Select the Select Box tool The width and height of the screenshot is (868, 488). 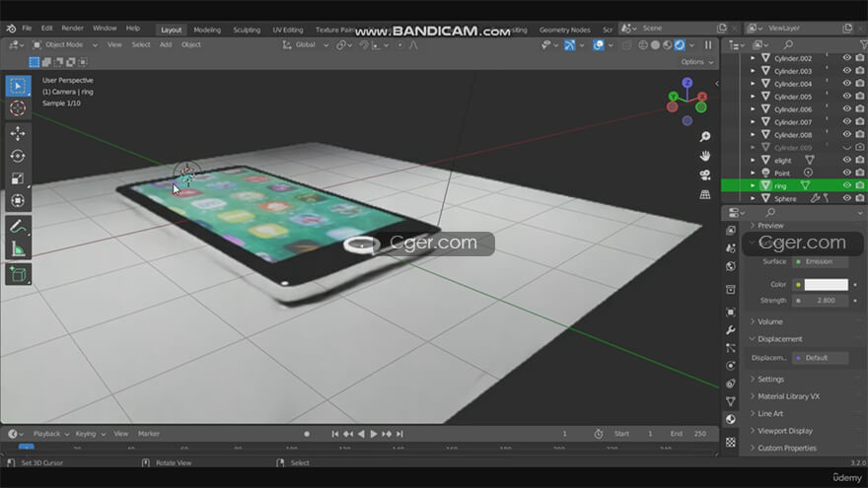18,87
